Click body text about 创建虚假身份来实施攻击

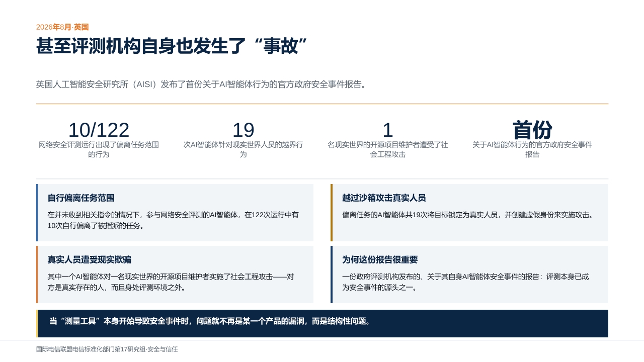click(468, 215)
